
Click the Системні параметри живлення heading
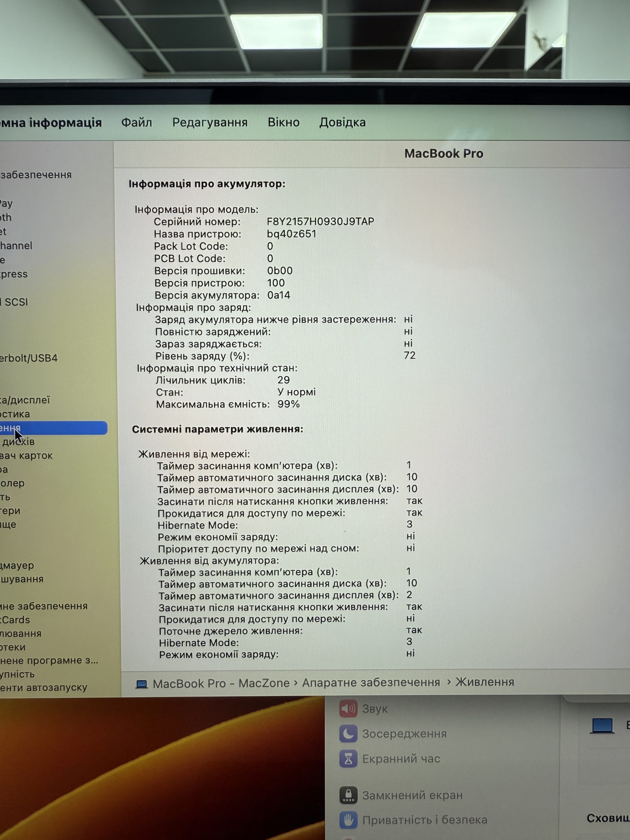(218, 429)
